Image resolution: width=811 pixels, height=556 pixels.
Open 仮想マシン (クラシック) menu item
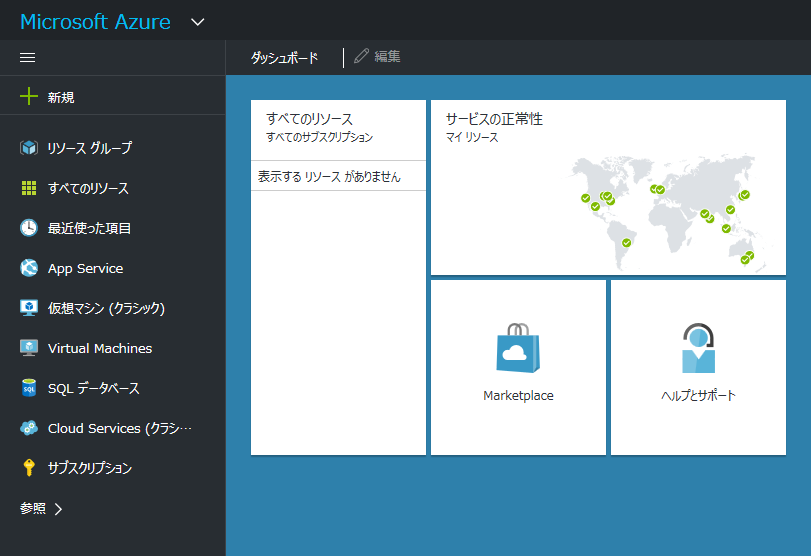pyautogui.click(x=106, y=308)
